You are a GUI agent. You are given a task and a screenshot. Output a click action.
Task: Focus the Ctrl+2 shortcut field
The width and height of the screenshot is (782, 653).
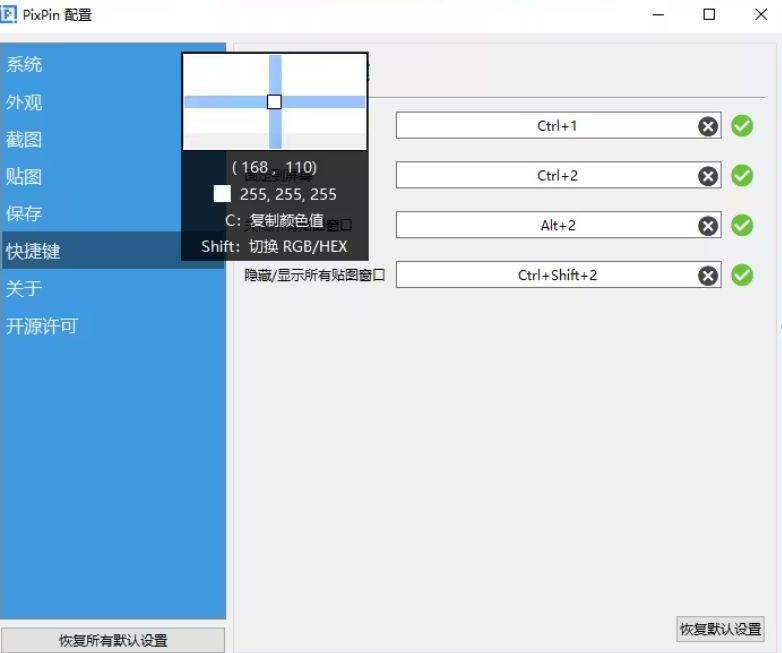[558, 176]
